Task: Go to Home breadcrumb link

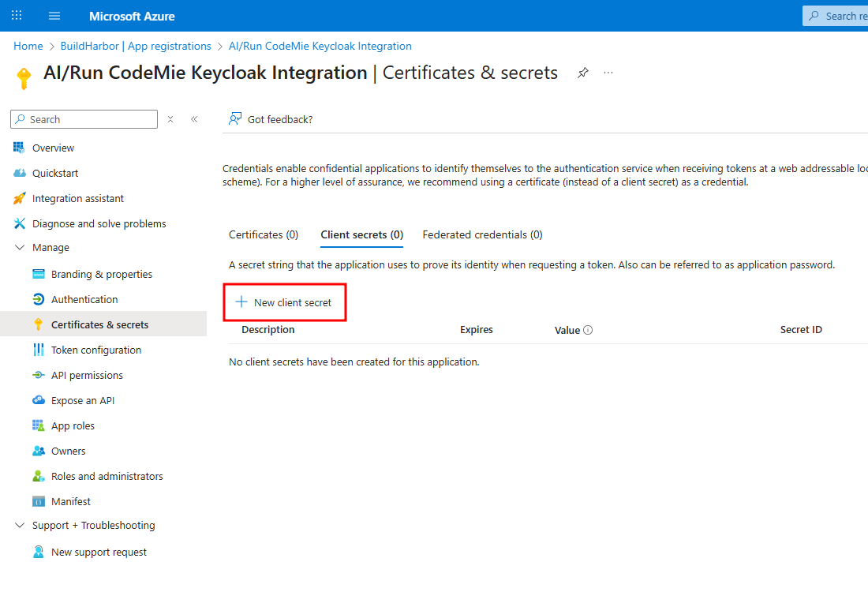Action: click(28, 46)
